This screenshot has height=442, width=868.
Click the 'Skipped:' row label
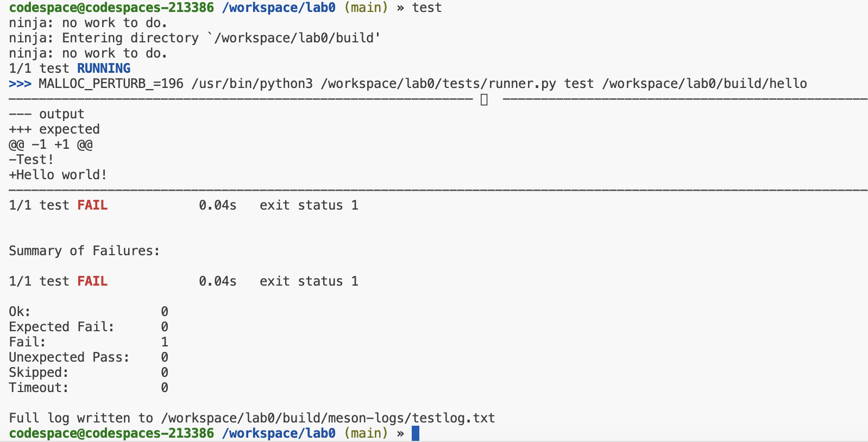point(39,372)
